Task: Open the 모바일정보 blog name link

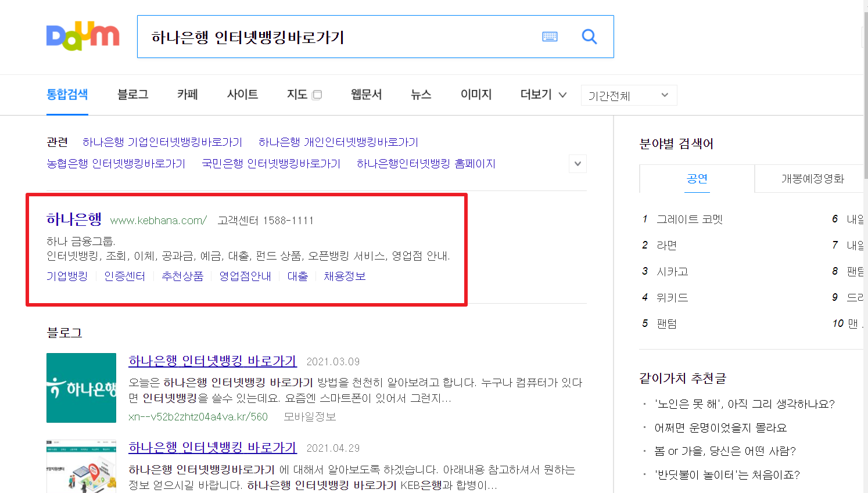Action: [x=310, y=417]
